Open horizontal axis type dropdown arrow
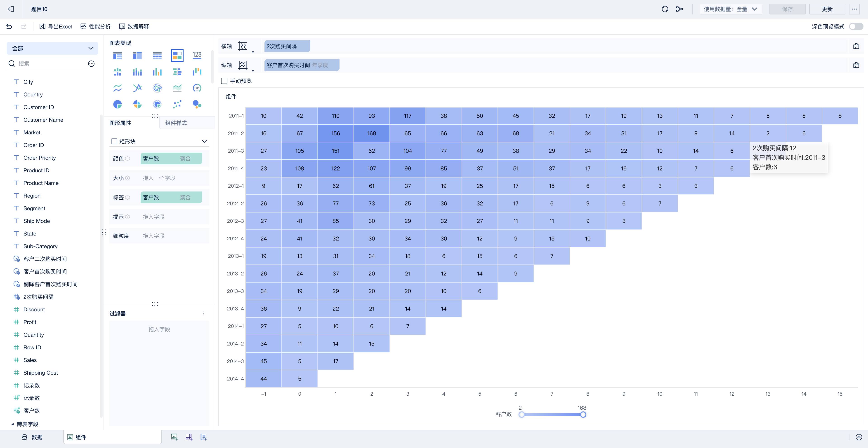This screenshot has width=868, height=448. point(253,52)
